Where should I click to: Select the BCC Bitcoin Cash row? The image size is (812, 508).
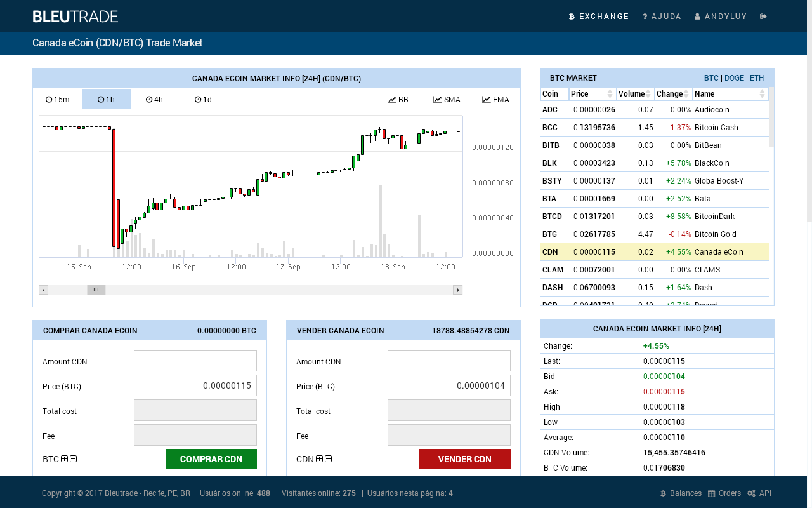(655, 128)
